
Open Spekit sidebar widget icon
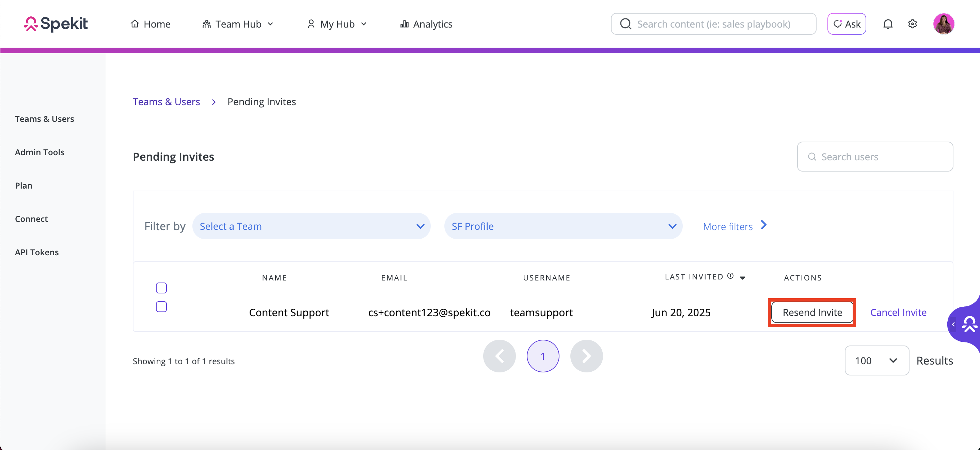click(969, 324)
